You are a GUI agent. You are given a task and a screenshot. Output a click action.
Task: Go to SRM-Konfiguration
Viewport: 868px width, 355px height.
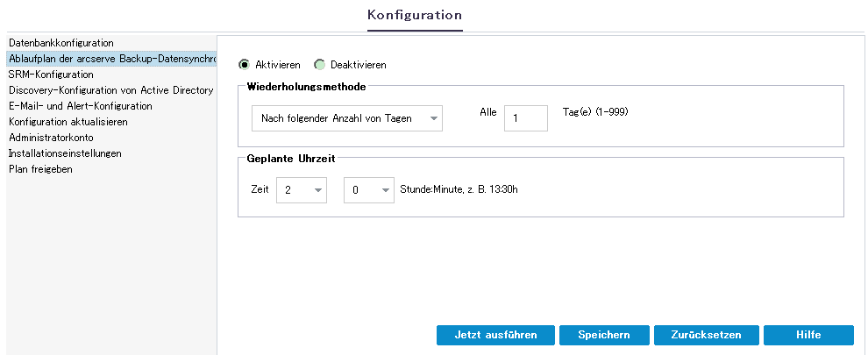coord(51,75)
